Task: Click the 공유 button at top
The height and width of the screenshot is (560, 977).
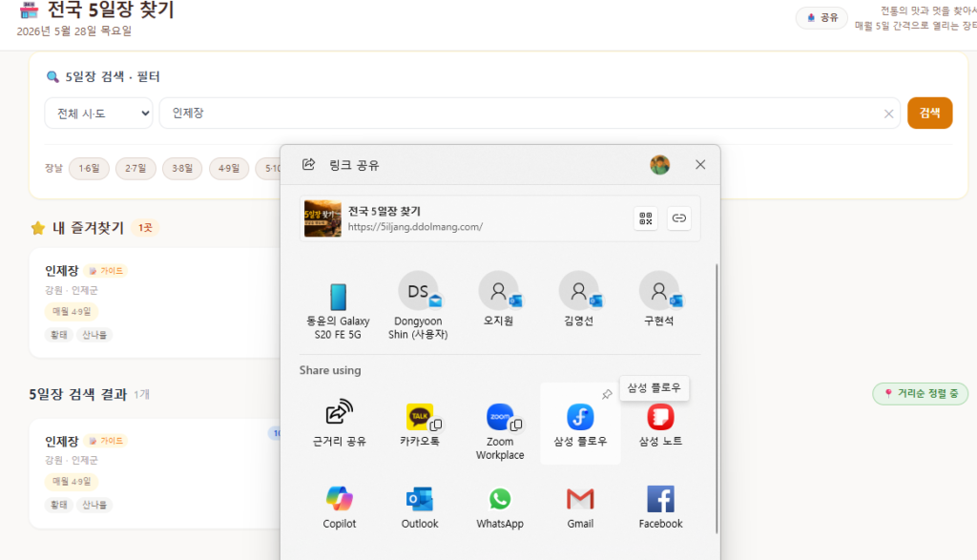Action: 822,17
